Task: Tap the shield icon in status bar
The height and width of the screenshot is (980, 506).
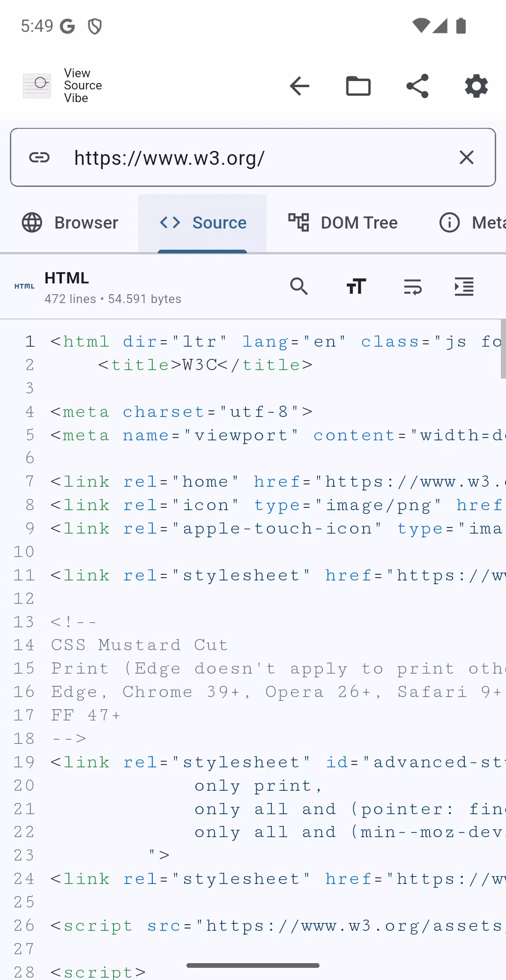Action: click(95, 26)
